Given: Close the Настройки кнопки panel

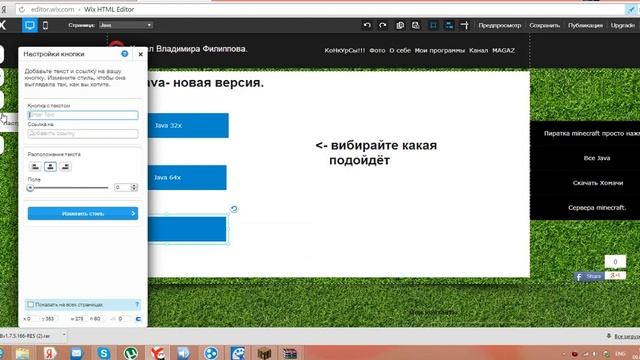Looking at the screenshot, I should coord(140,54).
